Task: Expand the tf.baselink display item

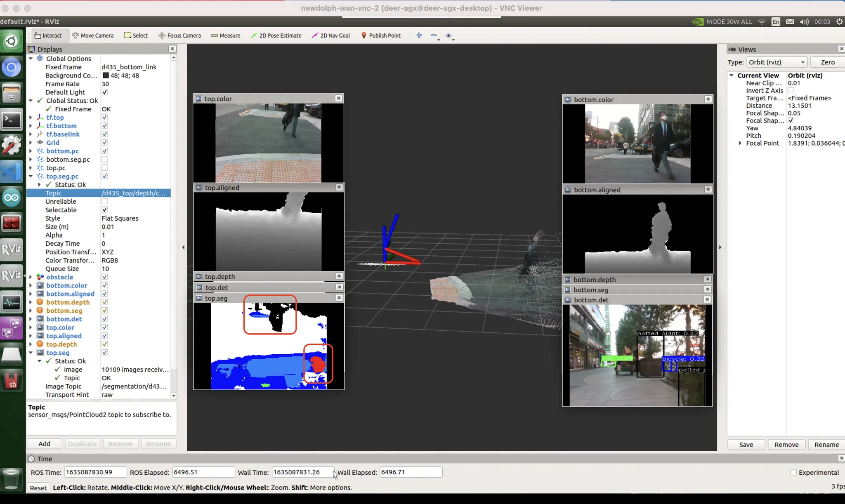Action: click(x=31, y=134)
